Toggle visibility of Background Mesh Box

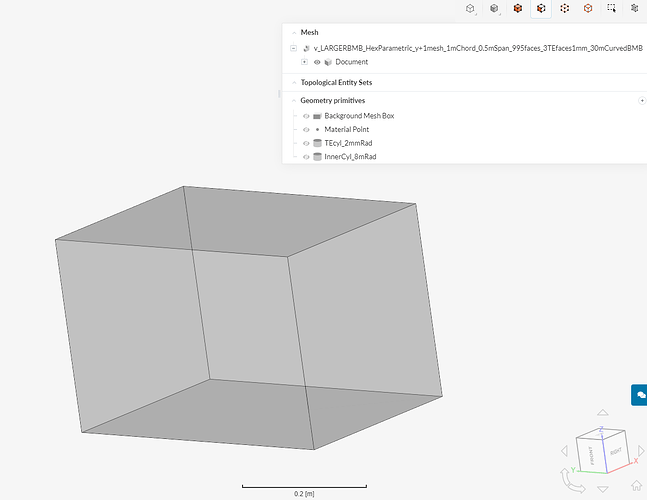point(306,116)
